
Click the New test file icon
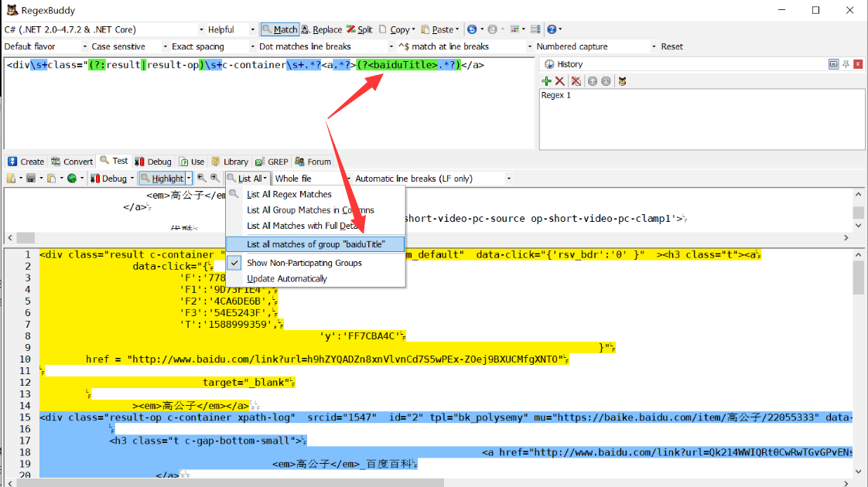pyautogui.click(x=11, y=179)
